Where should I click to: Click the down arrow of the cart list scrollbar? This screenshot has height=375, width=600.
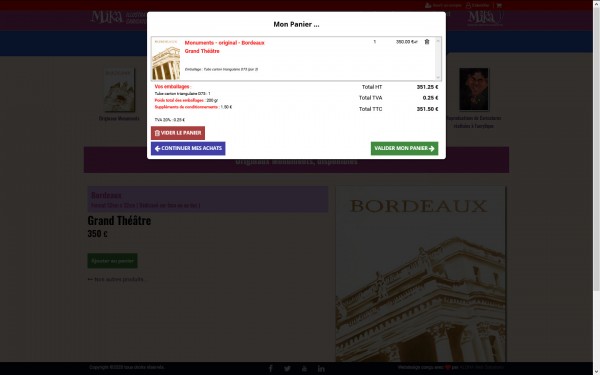point(438,77)
